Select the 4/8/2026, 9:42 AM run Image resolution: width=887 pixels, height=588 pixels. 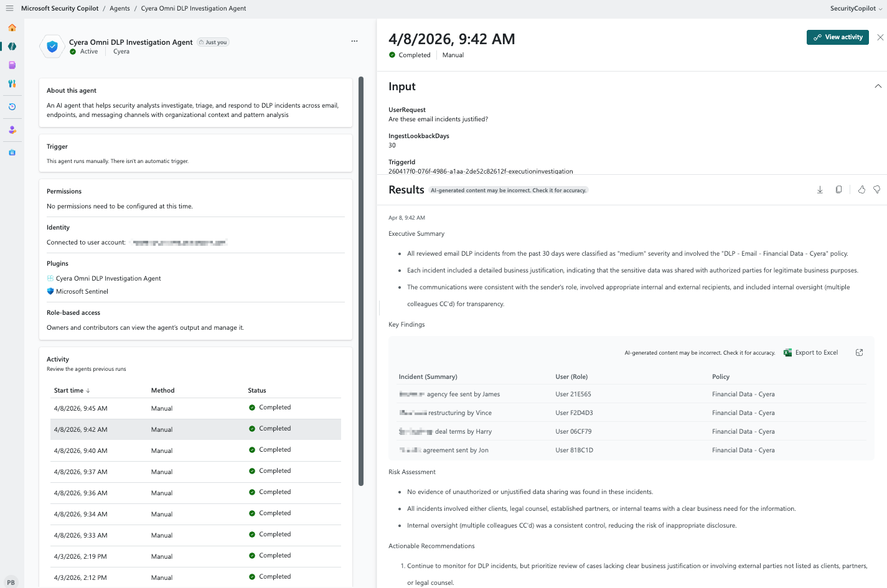point(195,429)
